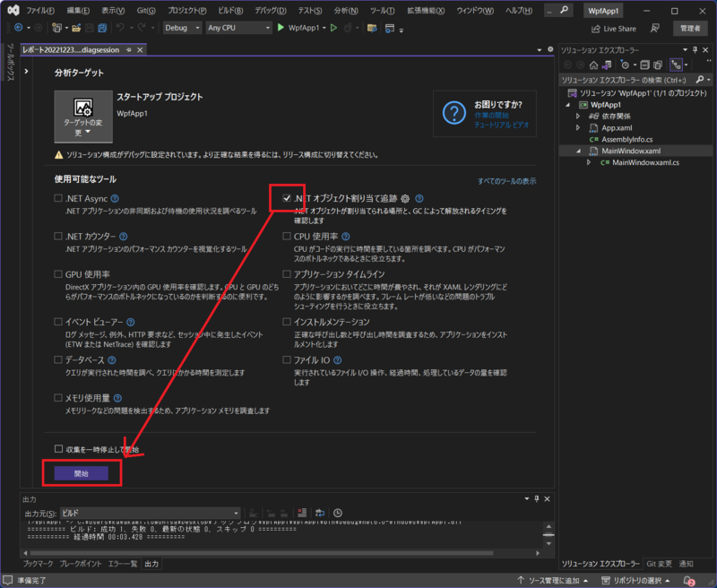Open the 拡張機能(X) menu
This screenshot has height=588, width=717.
(x=426, y=11)
